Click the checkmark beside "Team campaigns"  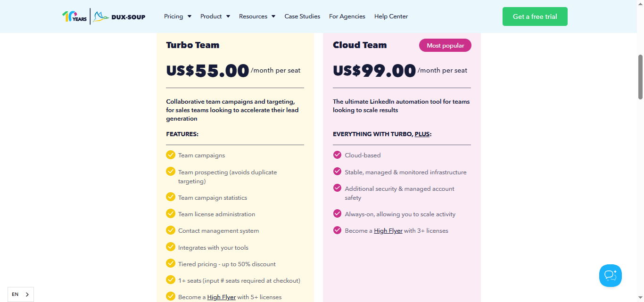click(170, 155)
